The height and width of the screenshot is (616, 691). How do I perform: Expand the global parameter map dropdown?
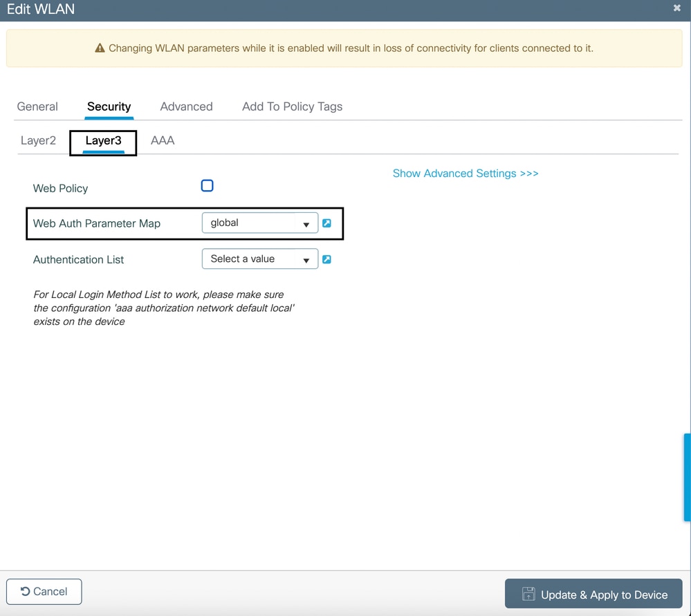tap(259, 223)
